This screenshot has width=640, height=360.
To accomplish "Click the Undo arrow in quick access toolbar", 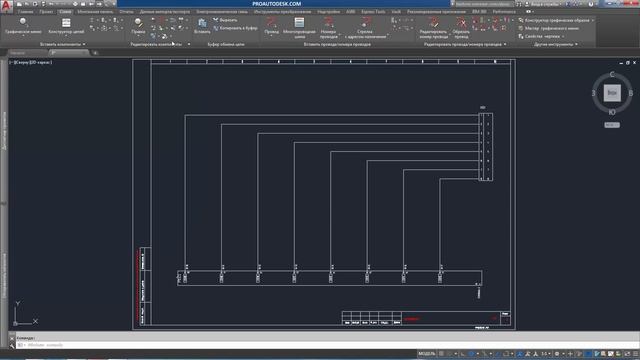I will pyautogui.click(x=51, y=4).
